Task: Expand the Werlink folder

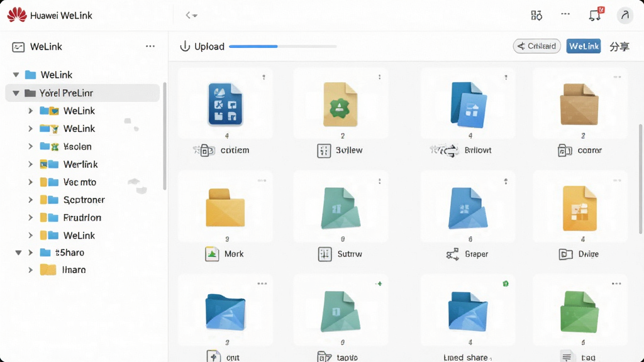Action: [x=30, y=164]
